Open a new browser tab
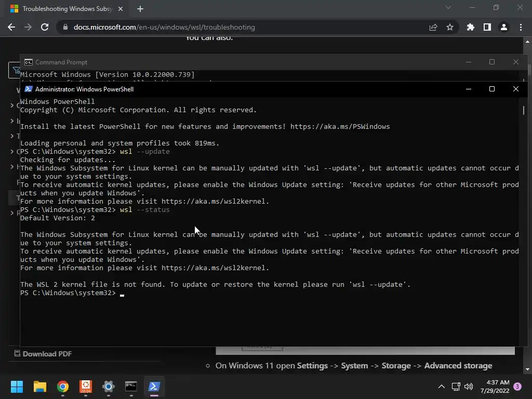The height and width of the screenshot is (399, 532). pos(140,9)
